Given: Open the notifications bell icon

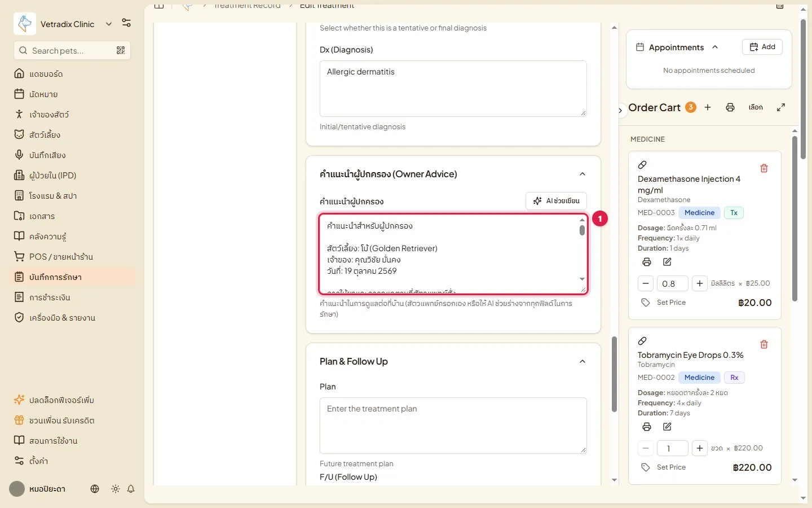Looking at the screenshot, I should coord(131,489).
